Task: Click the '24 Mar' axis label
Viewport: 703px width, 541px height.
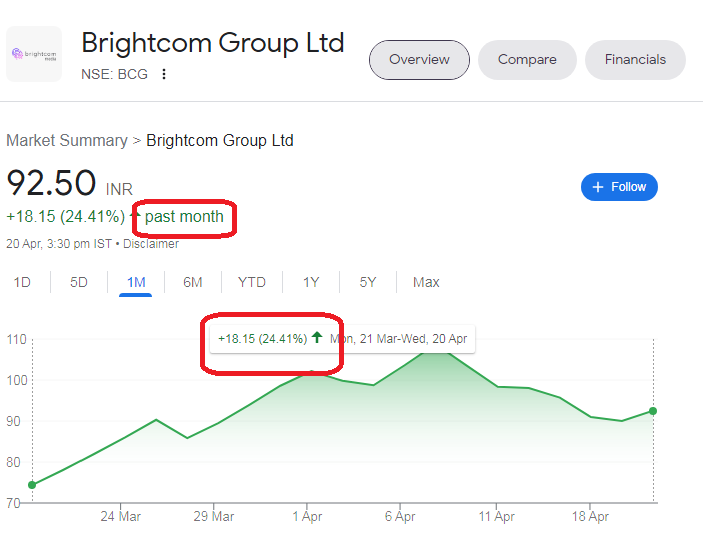Action: (120, 516)
